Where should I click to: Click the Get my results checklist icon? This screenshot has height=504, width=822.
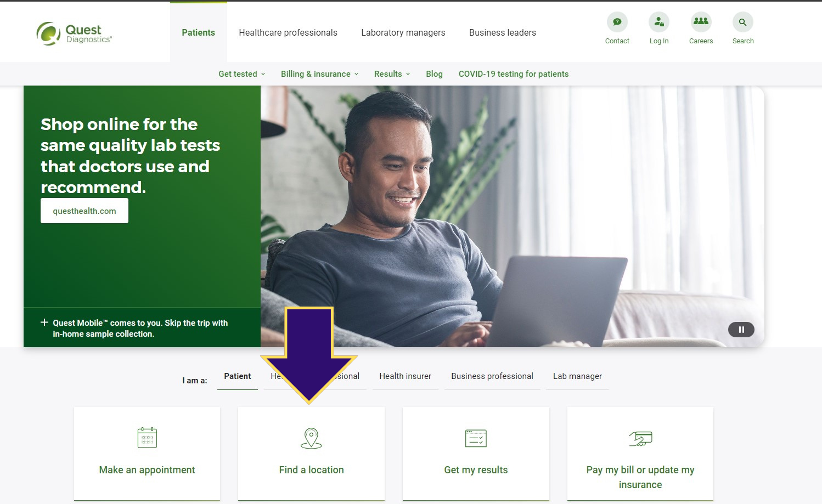coord(476,438)
